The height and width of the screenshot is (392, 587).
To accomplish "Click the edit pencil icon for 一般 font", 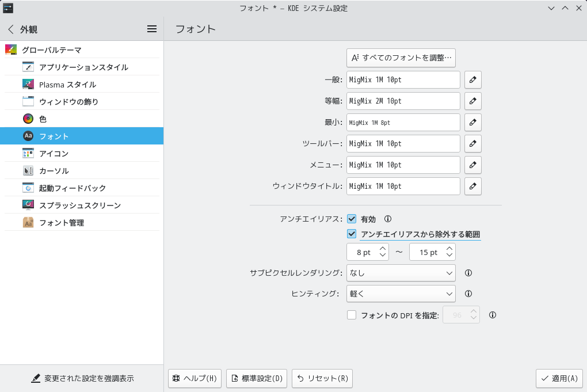I will [x=472, y=80].
